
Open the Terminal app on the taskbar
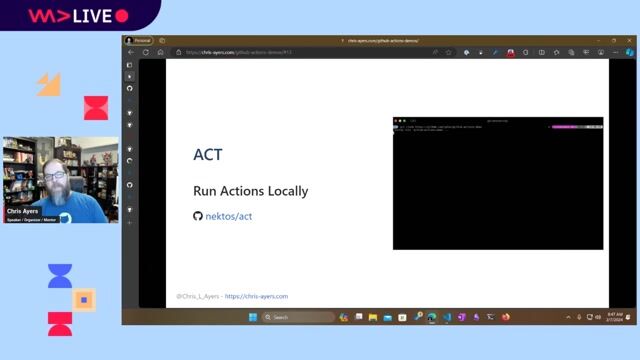pyautogui.click(x=491, y=317)
